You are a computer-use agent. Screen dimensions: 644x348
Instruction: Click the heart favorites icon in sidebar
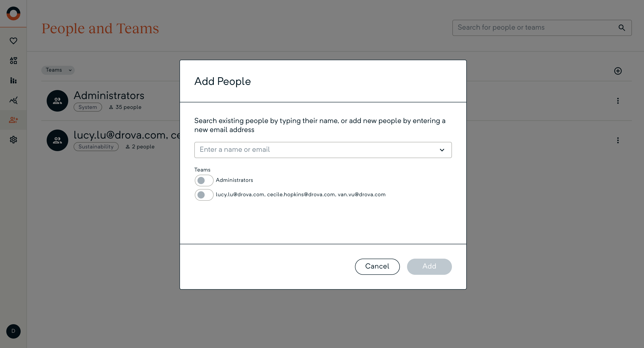pos(13,41)
